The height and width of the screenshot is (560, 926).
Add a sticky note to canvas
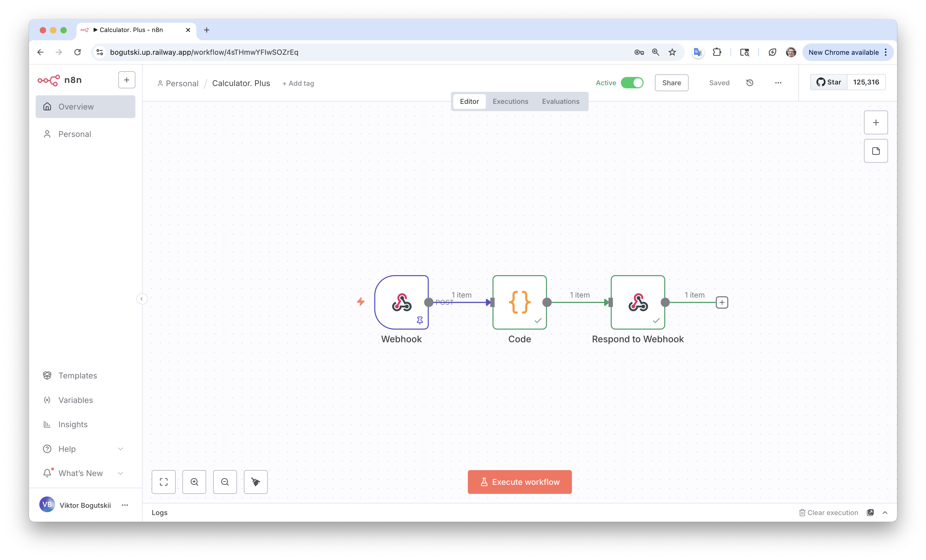[876, 151]
